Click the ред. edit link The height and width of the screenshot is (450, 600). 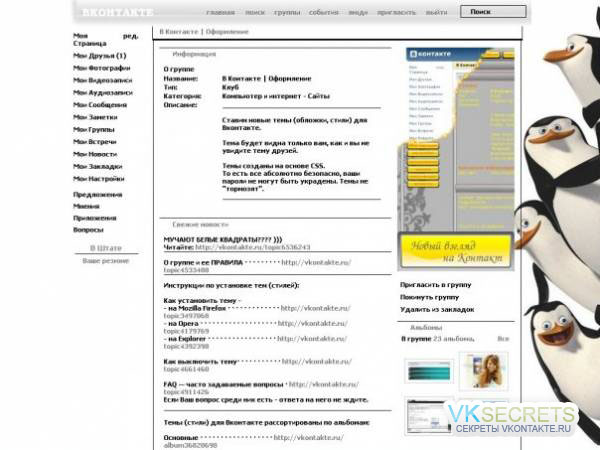coord(130,36)
